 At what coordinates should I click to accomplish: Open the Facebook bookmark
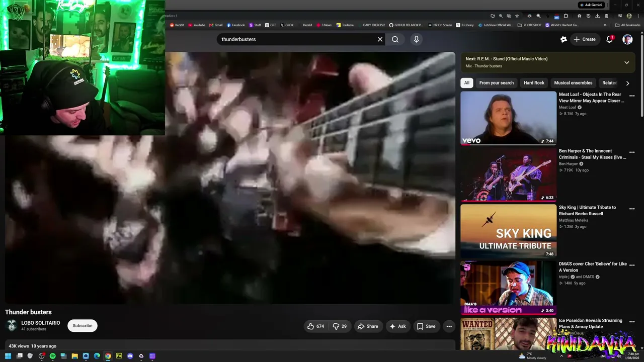(x=236, y=25)
